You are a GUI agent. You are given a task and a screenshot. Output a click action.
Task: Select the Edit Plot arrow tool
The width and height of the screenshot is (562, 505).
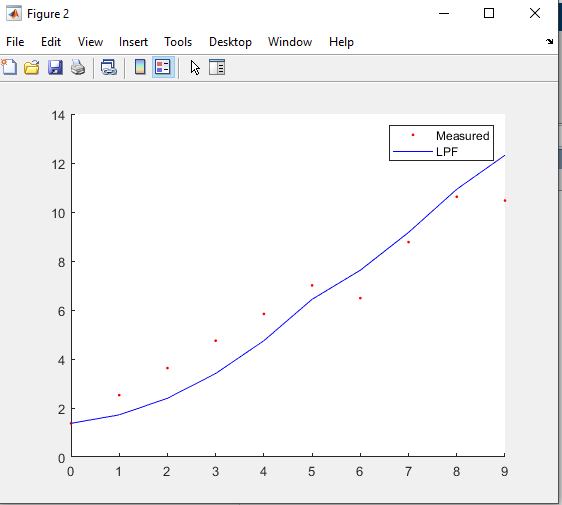195,67
